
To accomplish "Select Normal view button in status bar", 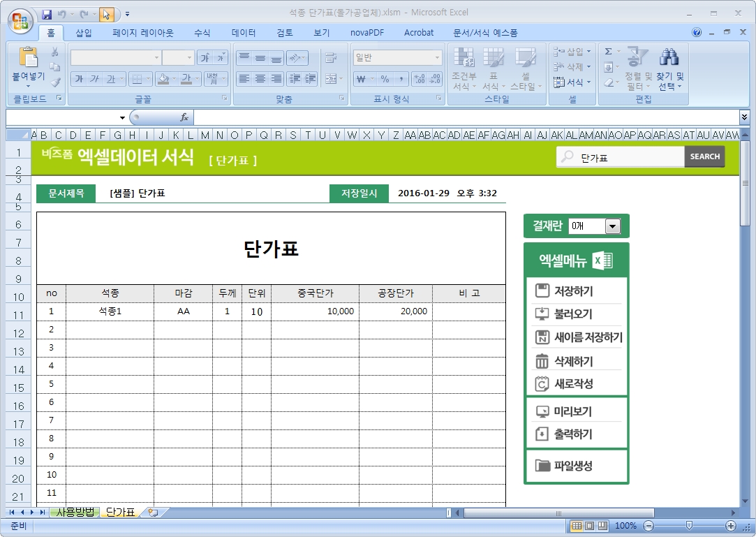I will coord(577,526).
